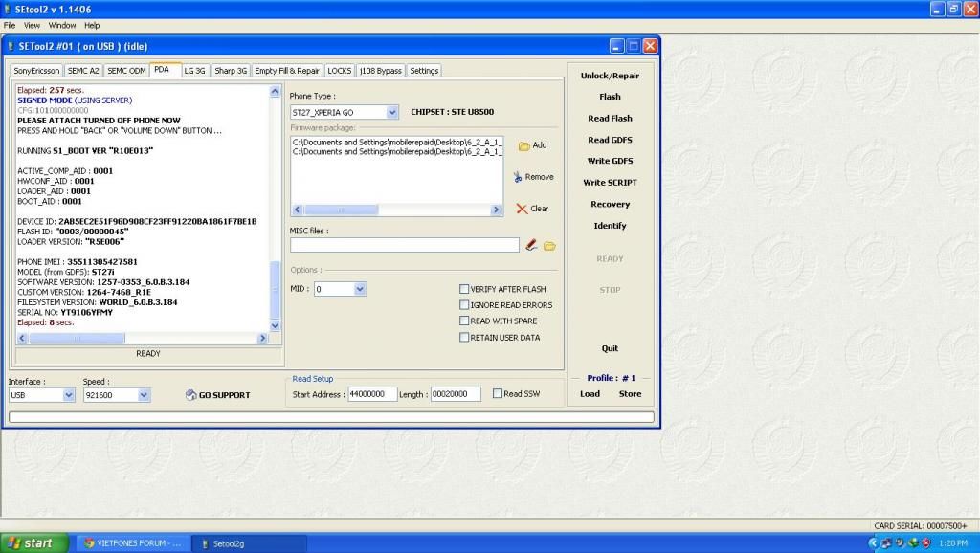
Task: Click the Unlock/Repair button
Action: [610, 76]
